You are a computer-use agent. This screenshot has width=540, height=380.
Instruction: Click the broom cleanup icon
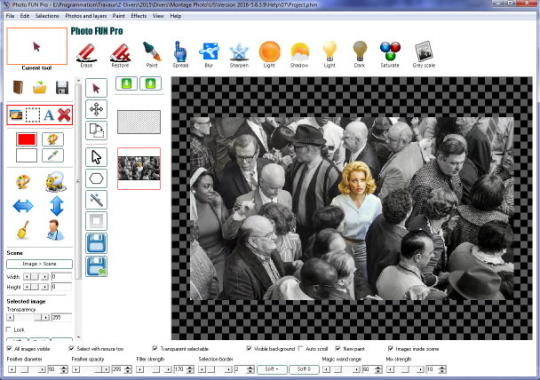pos(23,229)
